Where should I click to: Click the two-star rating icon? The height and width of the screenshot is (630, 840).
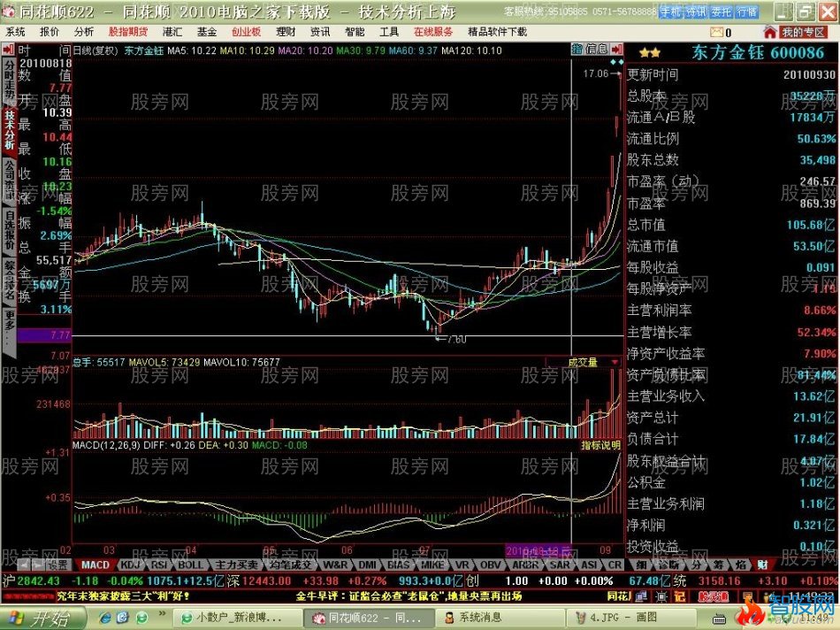pyautogui.click(x=649, y=53)
